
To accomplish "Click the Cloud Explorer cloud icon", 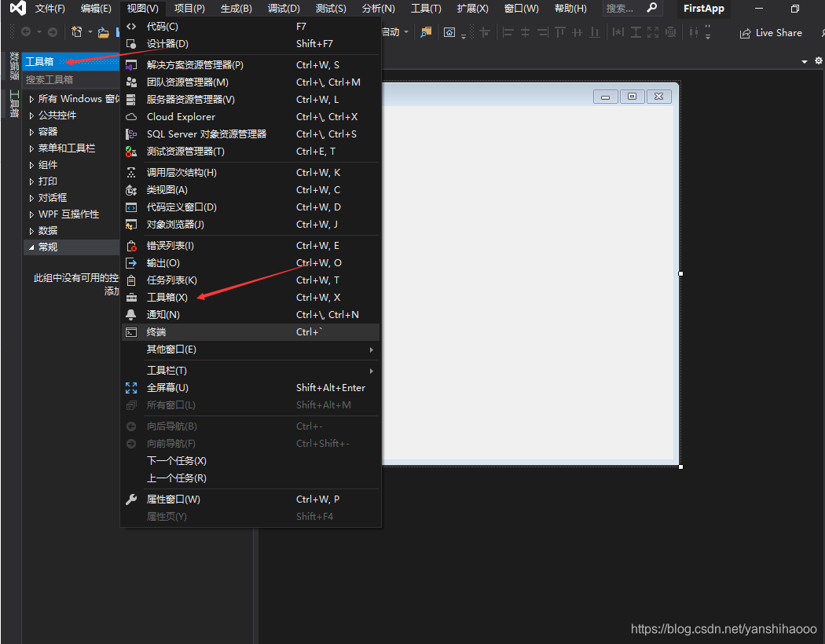I will point(131,117).
